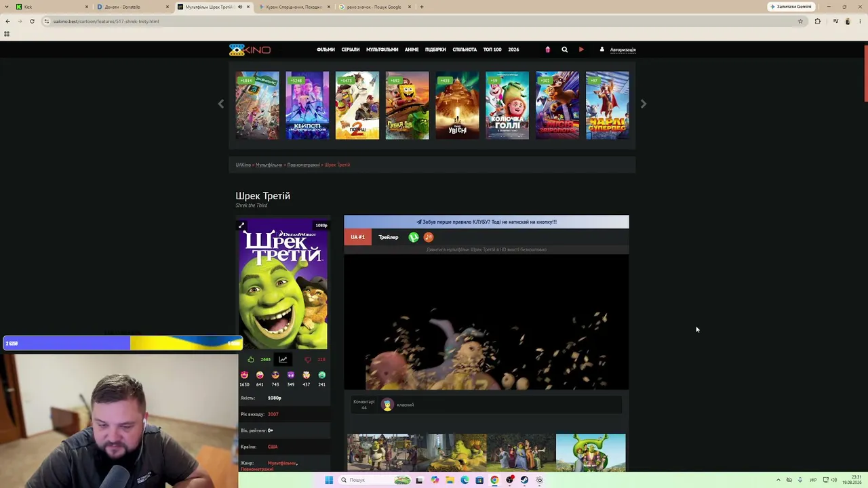Click the UAKino breadcrumb link

243,165
